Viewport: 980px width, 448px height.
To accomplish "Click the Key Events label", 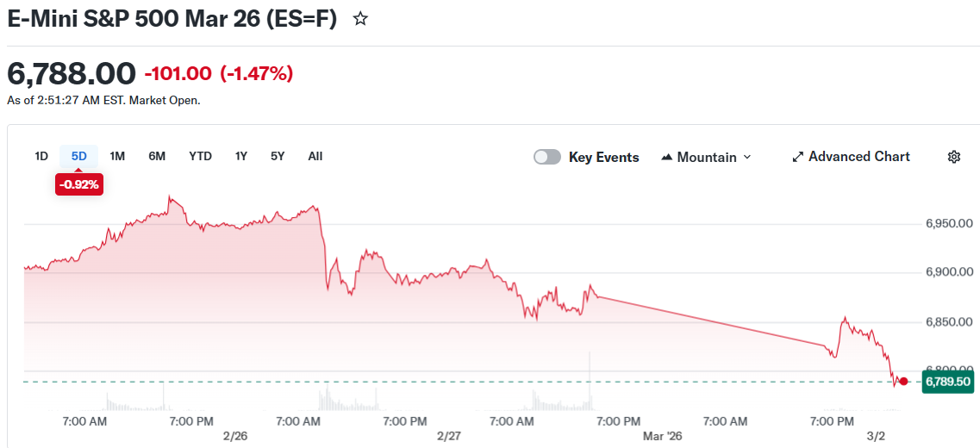I will pos(603,157).
